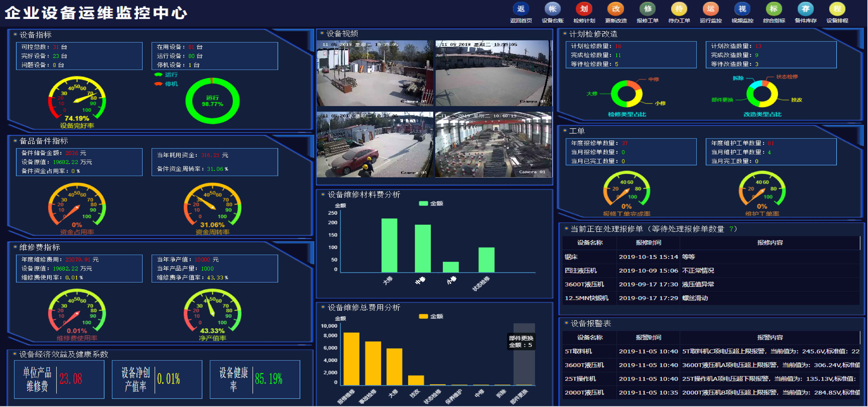Screen dimensions: 868x407
Task: Select the 2000T液压机 alarm row
Action: click(711, 393)
